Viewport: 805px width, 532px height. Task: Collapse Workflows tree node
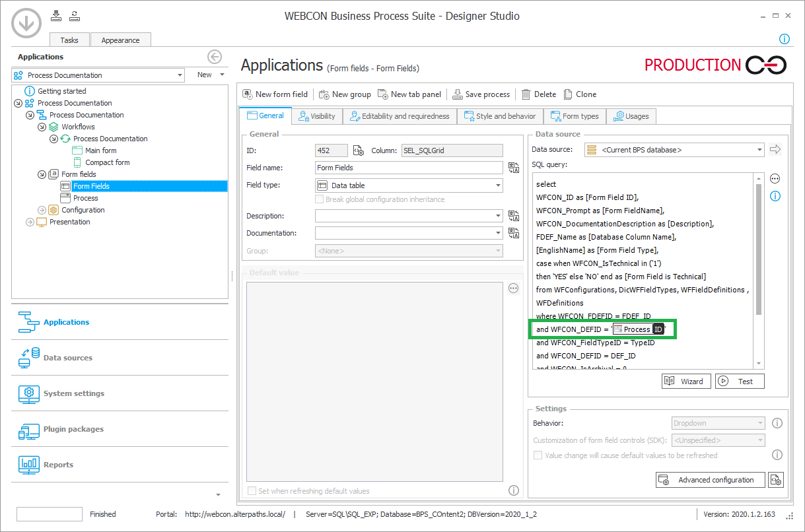[41, 127]
